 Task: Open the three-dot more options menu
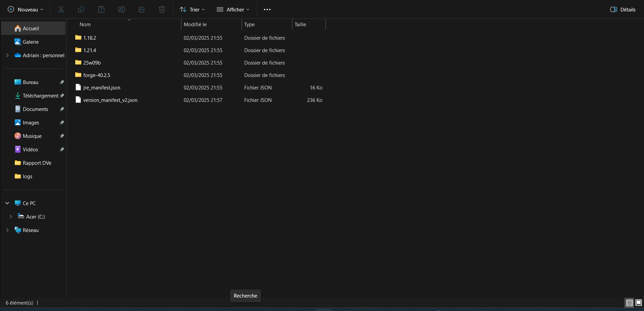click(267, 9)
